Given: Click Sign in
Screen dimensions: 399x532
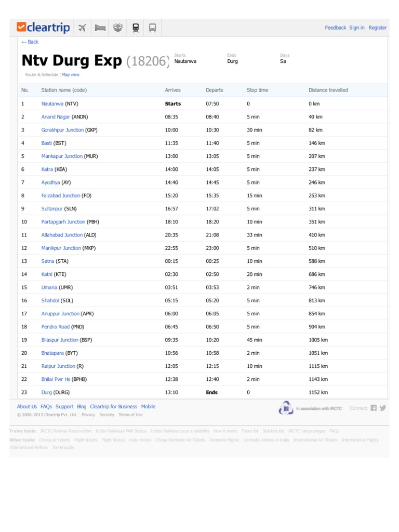Looking at the screenshot, I should coord(356,28).
